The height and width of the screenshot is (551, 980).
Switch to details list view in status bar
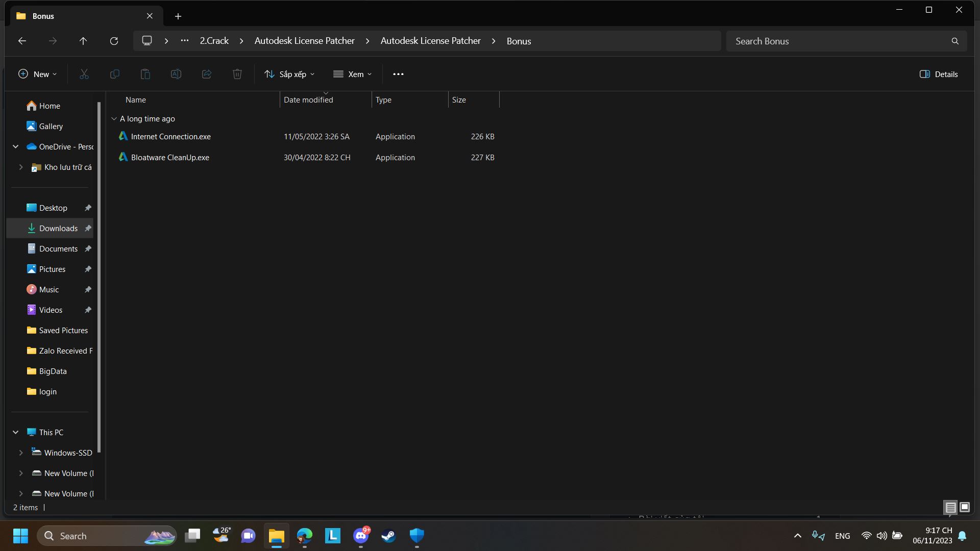950,507
